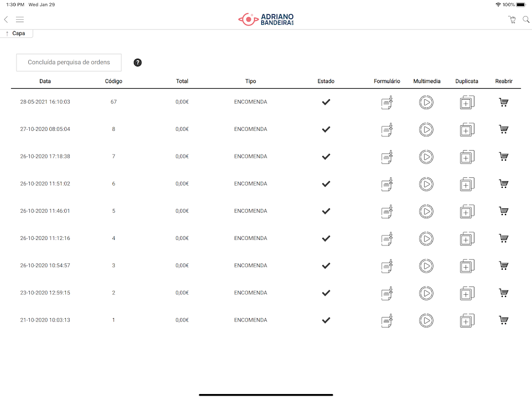Expand the Capa tab

(17, 33)
